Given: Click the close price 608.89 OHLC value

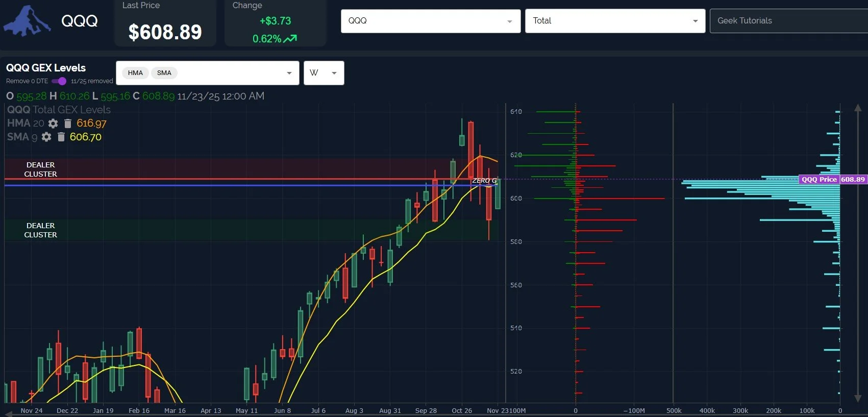Looking at the screenshot, I should 158,96.
